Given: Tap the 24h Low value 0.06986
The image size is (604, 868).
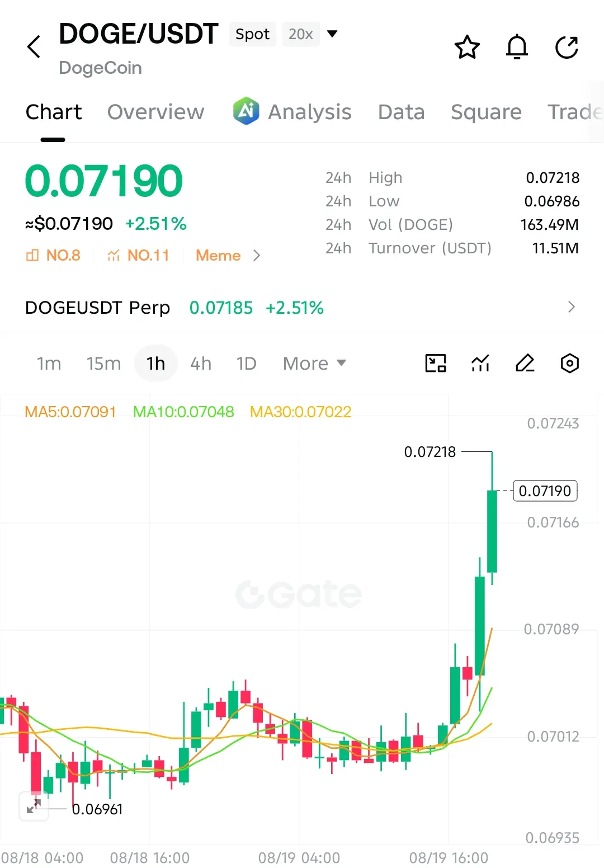Looking at the screenshot, I should coord(551,201).
